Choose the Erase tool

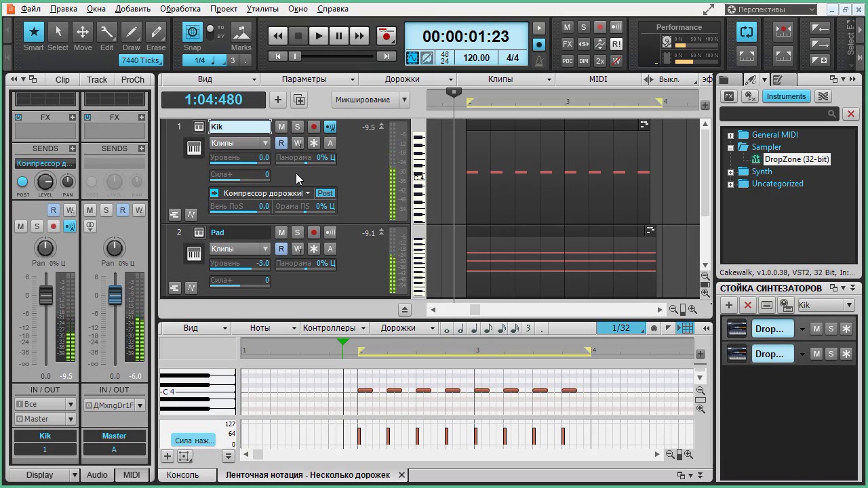pos(156,32)
